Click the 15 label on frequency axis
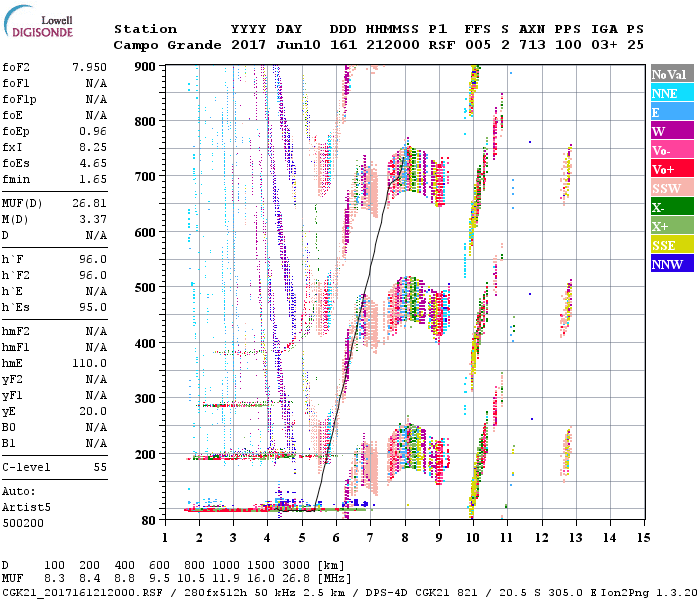This screenshot has width=700, height=600. 643,537
